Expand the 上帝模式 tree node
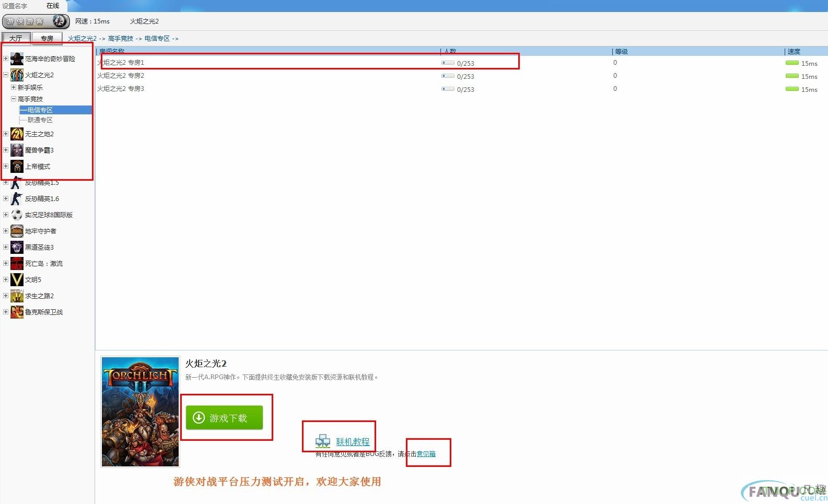The width and height of the screenshot is (828, 504). point(6,166)
